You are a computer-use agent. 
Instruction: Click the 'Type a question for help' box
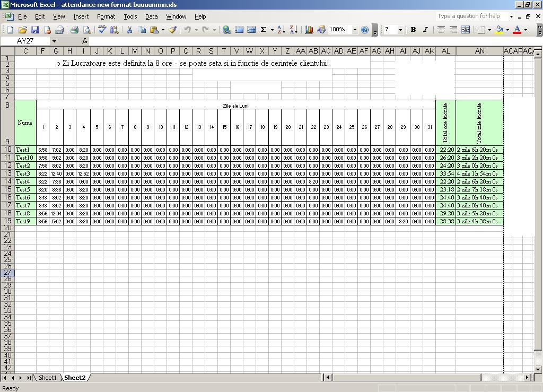[x=472, y=16]
